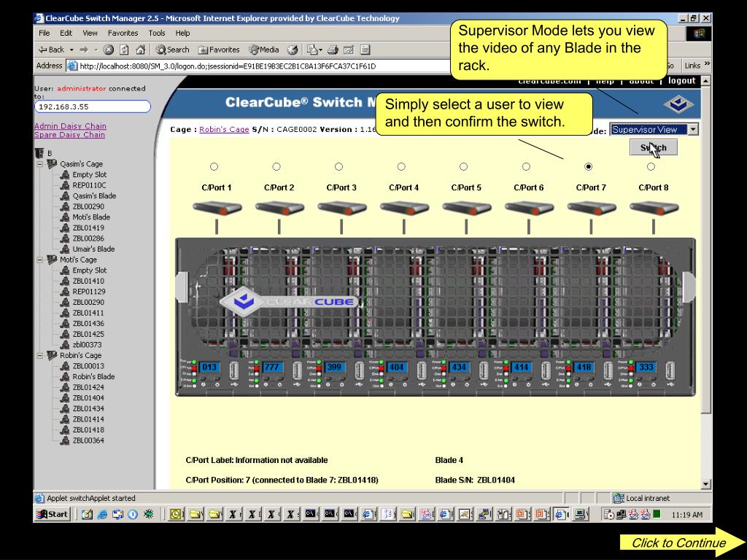Screen dimensions: 747x560
Task: Select the C/Port 6 radio button
Action: pos(526,167)
